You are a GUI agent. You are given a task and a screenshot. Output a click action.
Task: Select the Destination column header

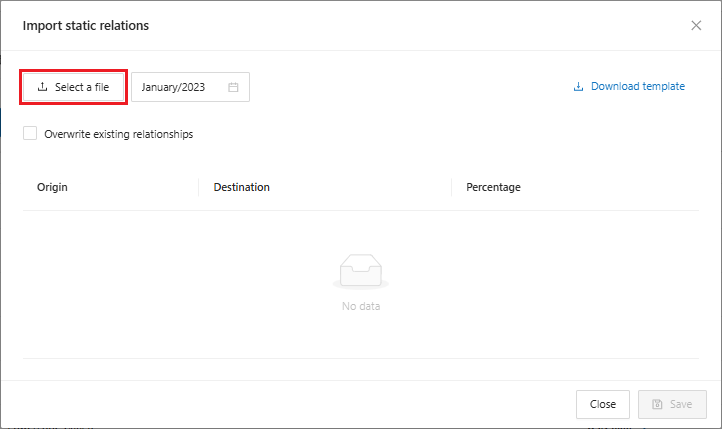click(241, 187)
